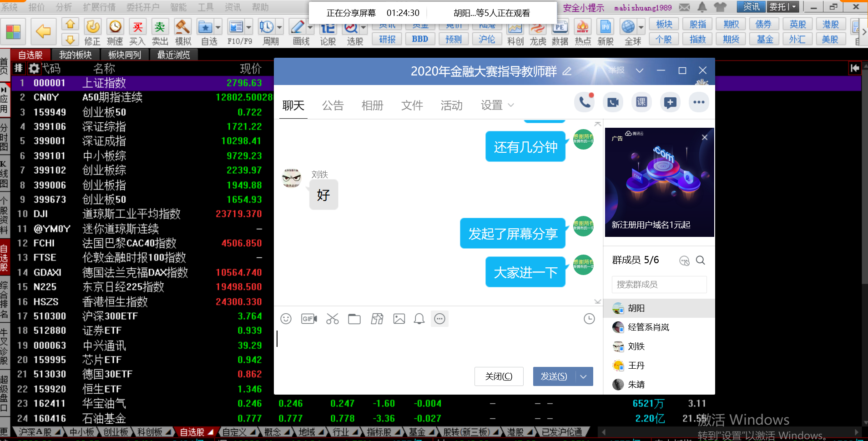Screen dimensions: 868x441
Task: Open the emoji picker in chat
Action: point(286,319)
